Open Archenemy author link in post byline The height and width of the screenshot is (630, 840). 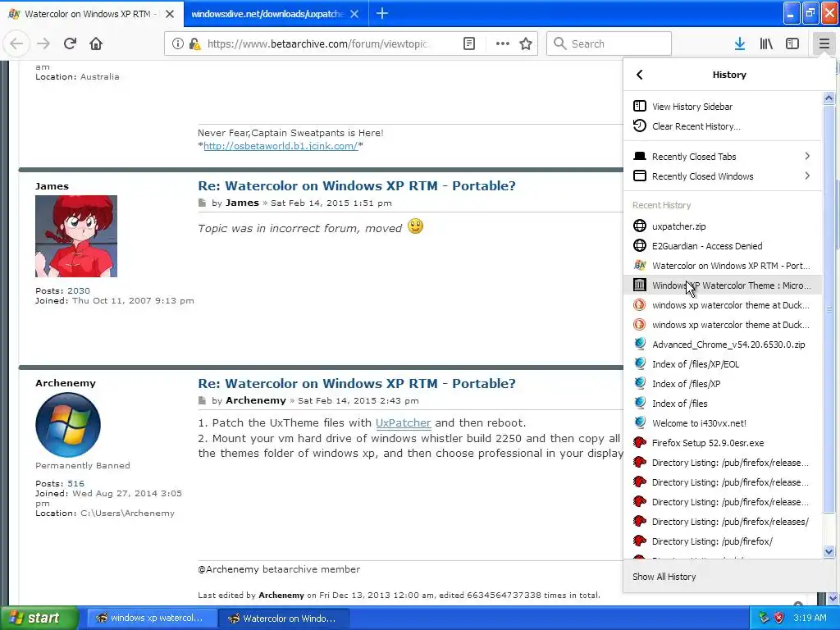[x=256, y=400]
